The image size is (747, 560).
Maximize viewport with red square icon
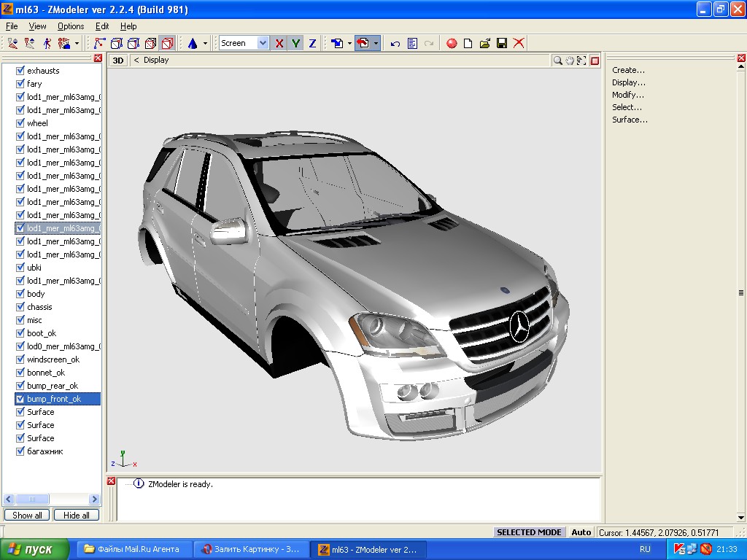pos(595,61)
